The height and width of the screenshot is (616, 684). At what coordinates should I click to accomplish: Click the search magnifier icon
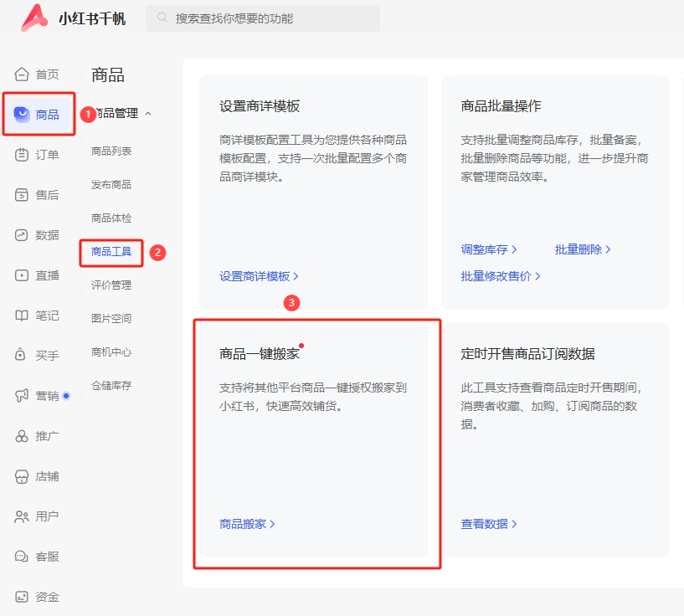click(x=162, y=18)
